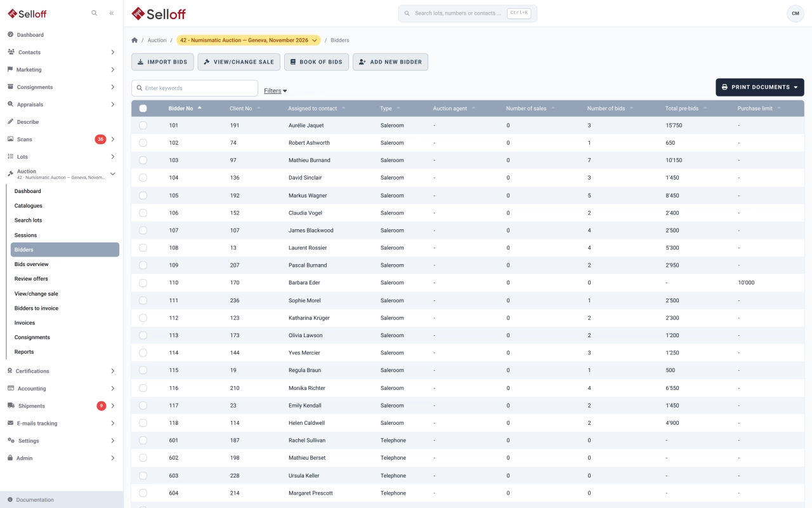
Task: Click the Settings gears icon
Action: coord(11,440)
